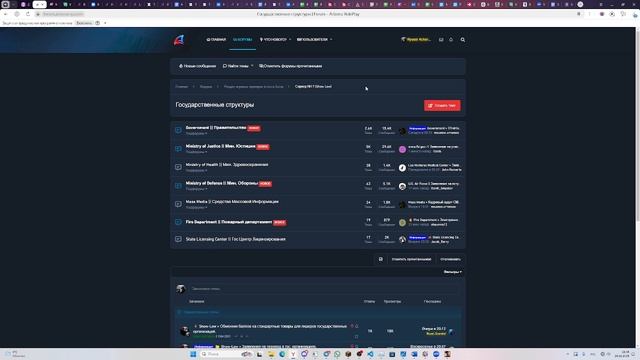
Task: Open Что нового nav item
Action: click(273, 40)
